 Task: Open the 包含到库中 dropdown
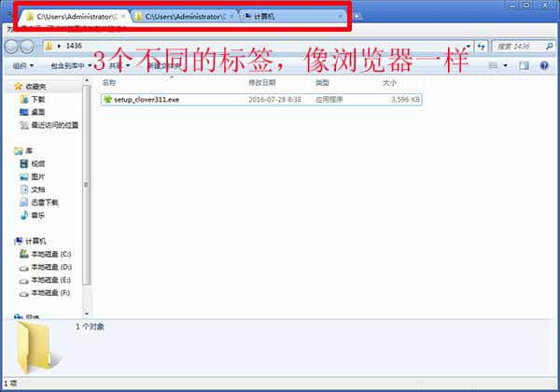click(x=72, y=65)
